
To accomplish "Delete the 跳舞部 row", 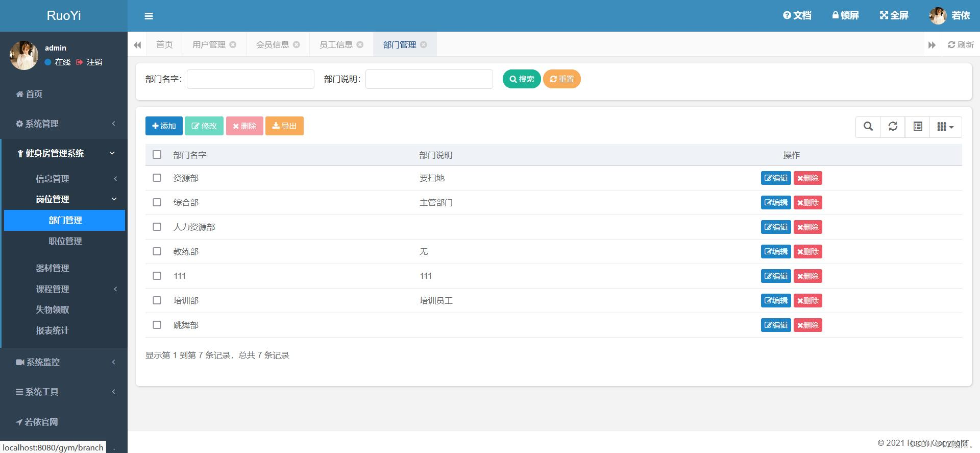I will (808, 325).
